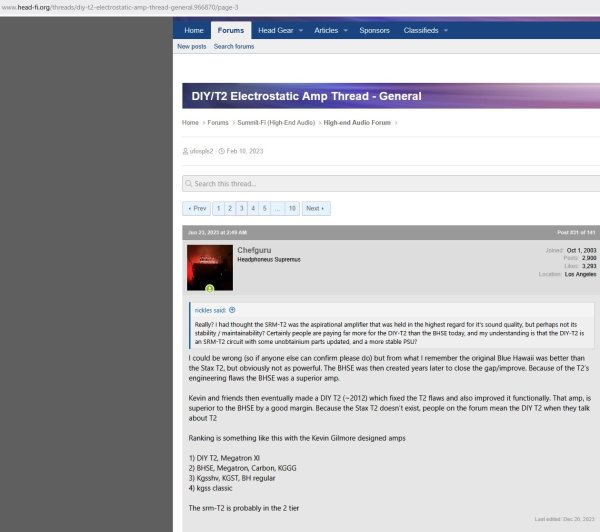Open Summit-Fi (High-End Audio) breadcrumb link

pos(276,122)
